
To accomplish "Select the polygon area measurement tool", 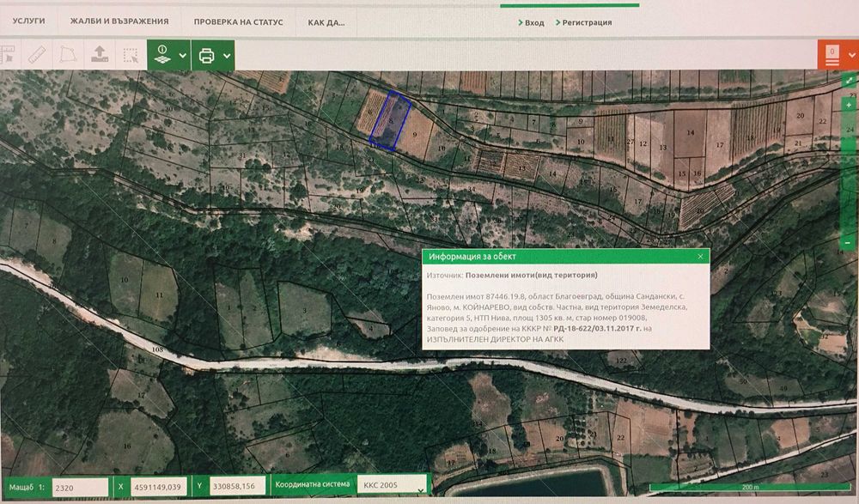I will [67, 56].
